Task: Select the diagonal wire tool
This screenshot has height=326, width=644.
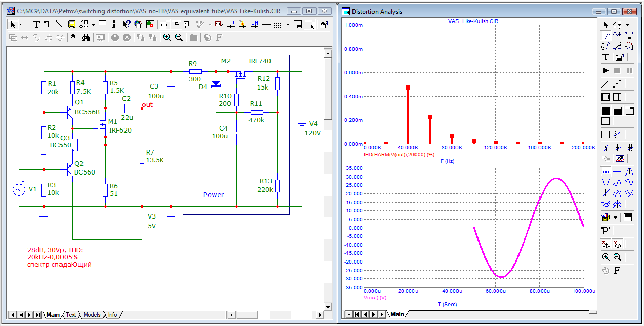Action: (x=59, y=25)
